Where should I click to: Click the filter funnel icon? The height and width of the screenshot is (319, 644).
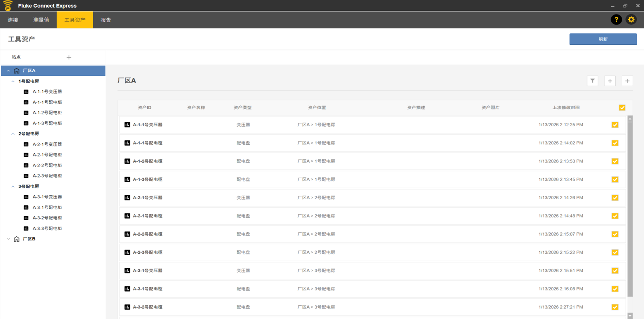click(x=592, y=81)
